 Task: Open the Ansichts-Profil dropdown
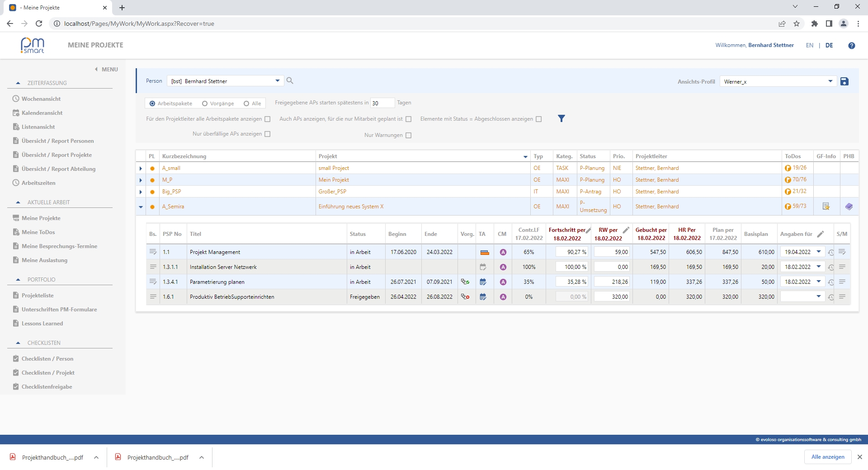click(830, 81)
